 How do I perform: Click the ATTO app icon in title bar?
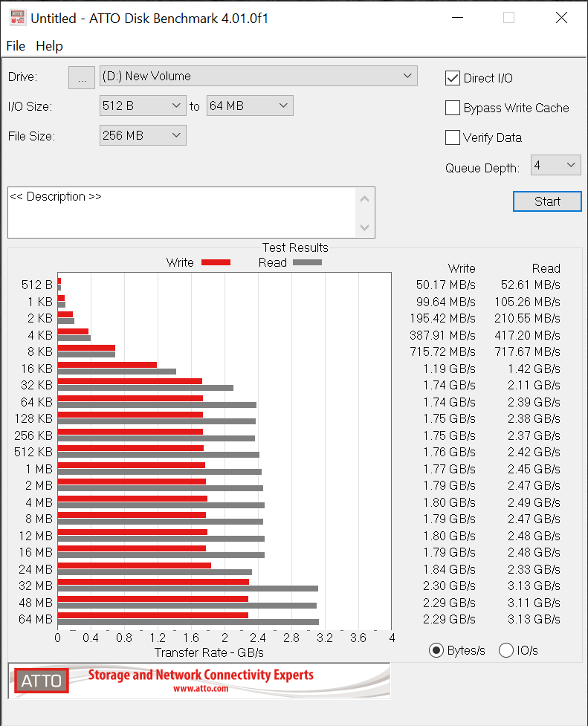tap(17, 18)
